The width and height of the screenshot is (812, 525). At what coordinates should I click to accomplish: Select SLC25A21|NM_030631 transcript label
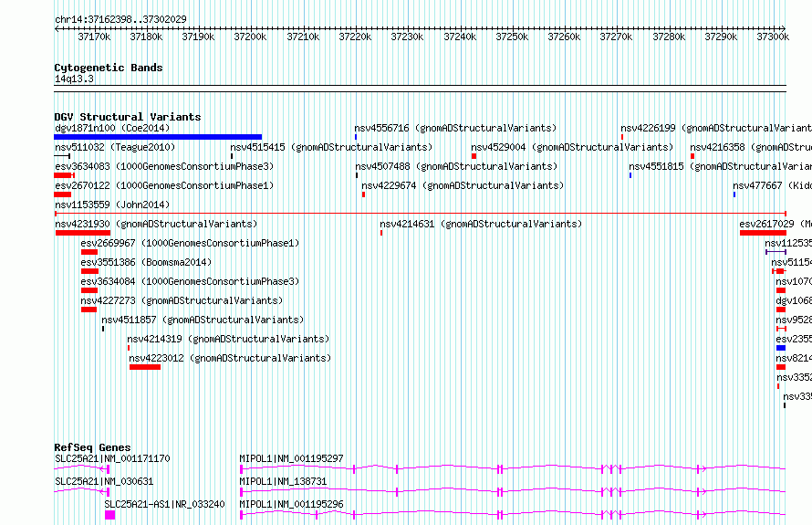coord(104,481)
